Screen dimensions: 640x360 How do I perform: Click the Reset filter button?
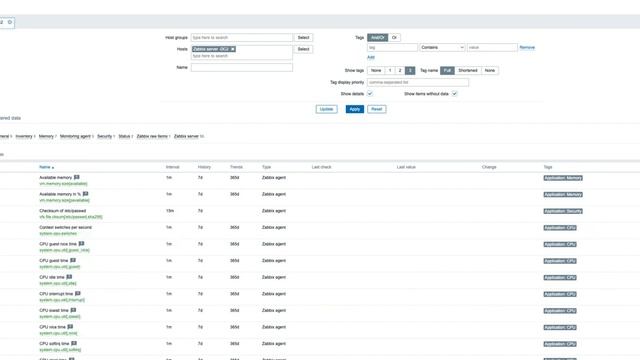[377, 109]
